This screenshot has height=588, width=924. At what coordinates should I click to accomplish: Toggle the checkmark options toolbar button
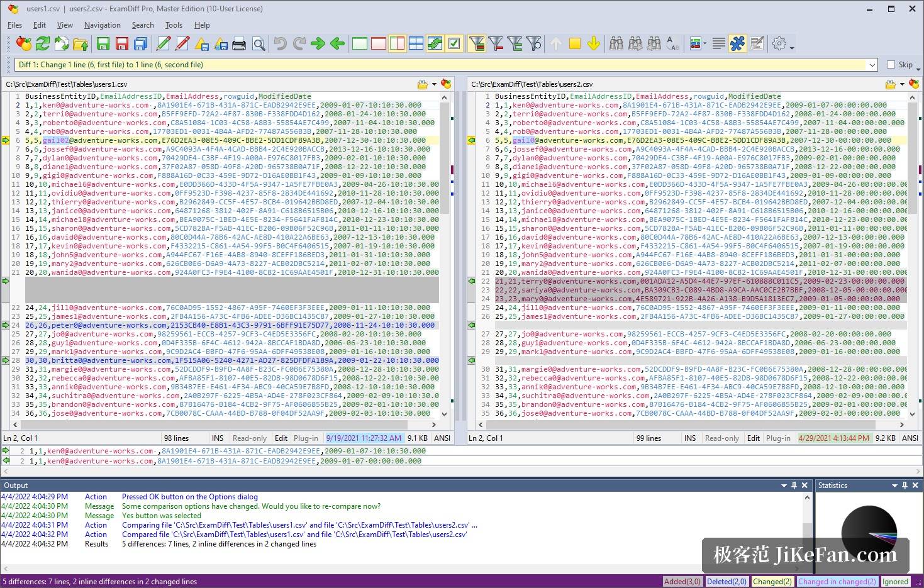[454, 43]
